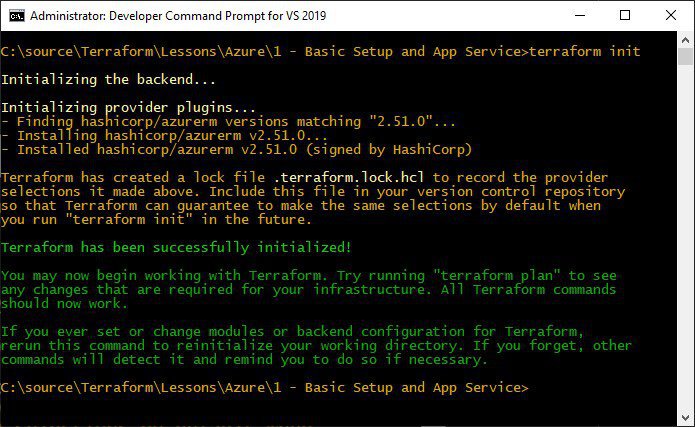Screen dimensions: 695x427
Task: Click the "Initializing provider plugins..." line
Action: (128, 107)
